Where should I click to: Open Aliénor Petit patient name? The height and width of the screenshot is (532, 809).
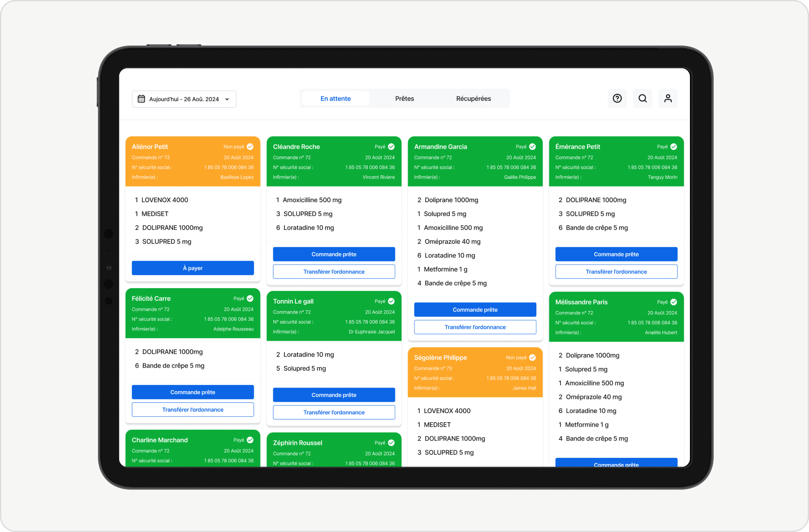[150, 147]
